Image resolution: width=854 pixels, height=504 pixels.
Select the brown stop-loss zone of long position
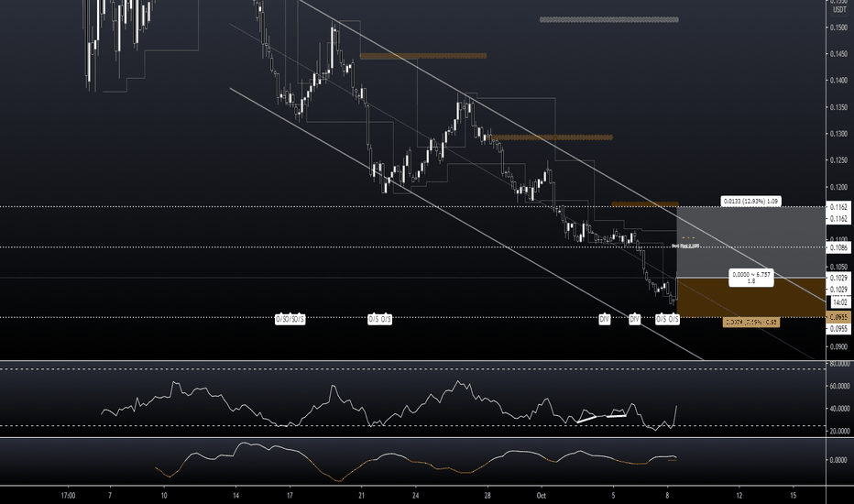point(751,298)
